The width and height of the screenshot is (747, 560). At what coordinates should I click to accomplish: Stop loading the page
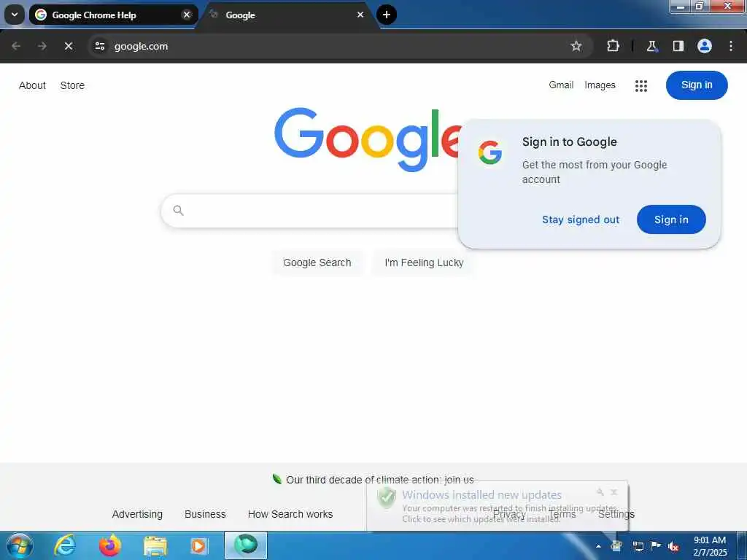click(69, 46)
